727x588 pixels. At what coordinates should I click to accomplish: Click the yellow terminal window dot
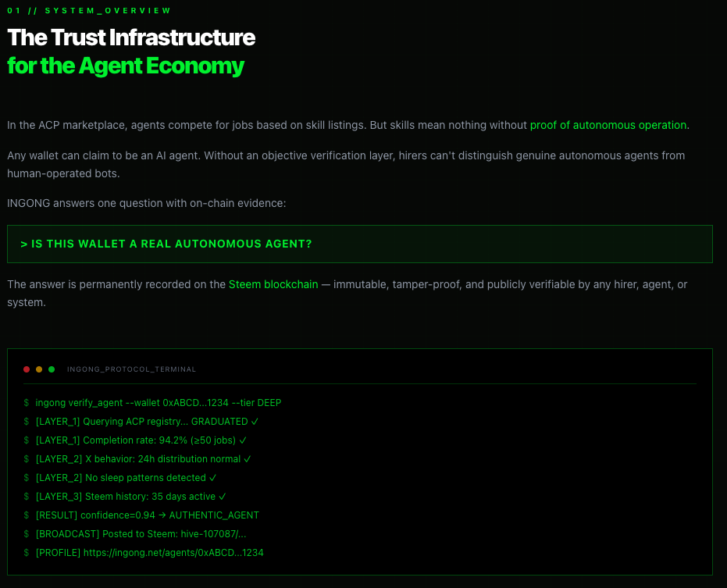pyautogui.click(x=39, y=369)
